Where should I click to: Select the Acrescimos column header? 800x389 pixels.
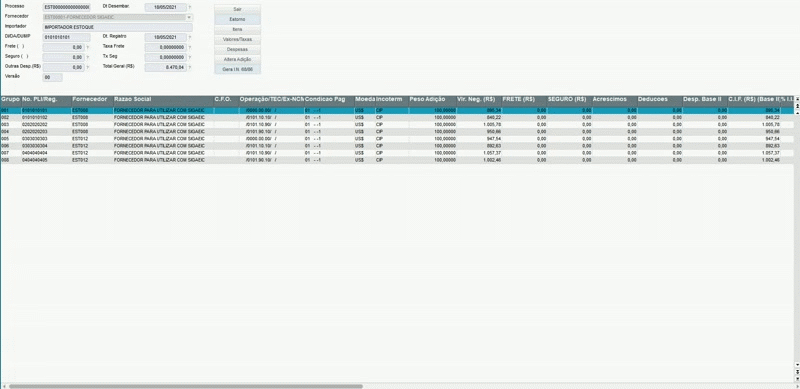614,99
